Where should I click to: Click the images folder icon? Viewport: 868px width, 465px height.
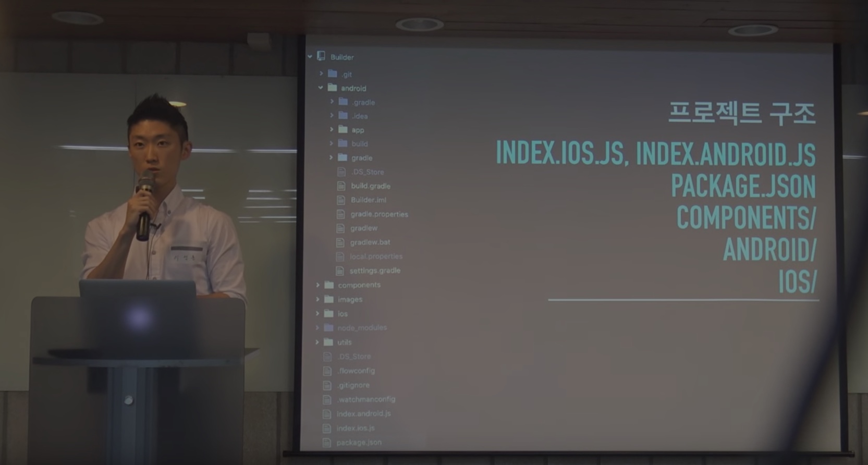(329, 299)
